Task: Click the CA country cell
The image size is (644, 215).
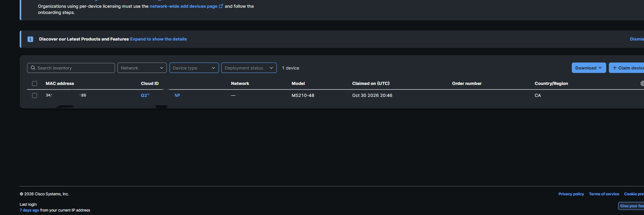Action: point(538,95)
